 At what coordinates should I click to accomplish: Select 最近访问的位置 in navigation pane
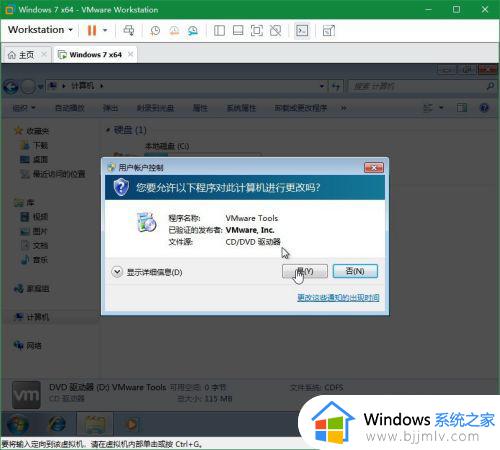pyautogui.click(x=53, y=174)
